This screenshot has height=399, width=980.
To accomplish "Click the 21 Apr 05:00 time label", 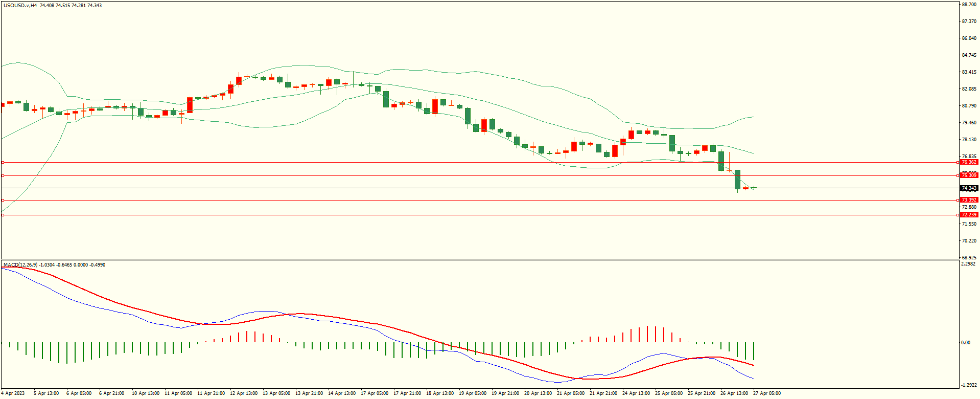I will 571,393.
